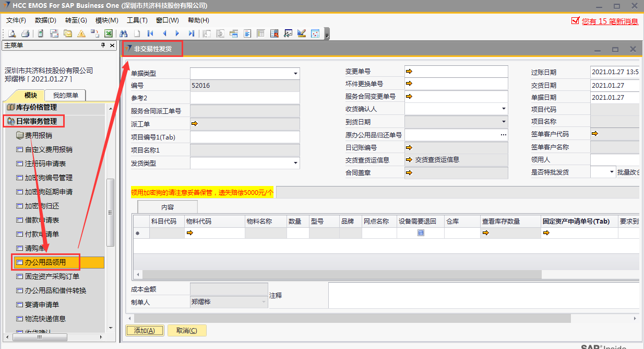Screen dimensions: 644x349
Task: Click link arrow in 变更单号 field
Action: pos(409,71)
